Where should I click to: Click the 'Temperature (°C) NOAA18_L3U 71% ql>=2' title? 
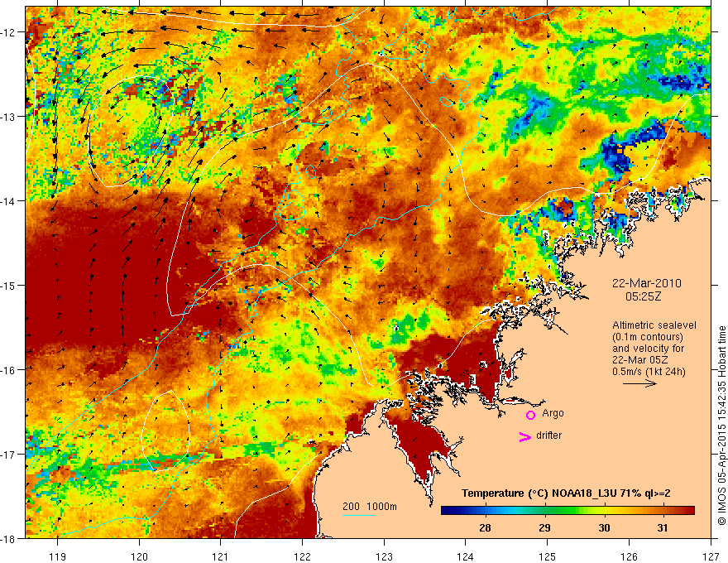point(566,493)
